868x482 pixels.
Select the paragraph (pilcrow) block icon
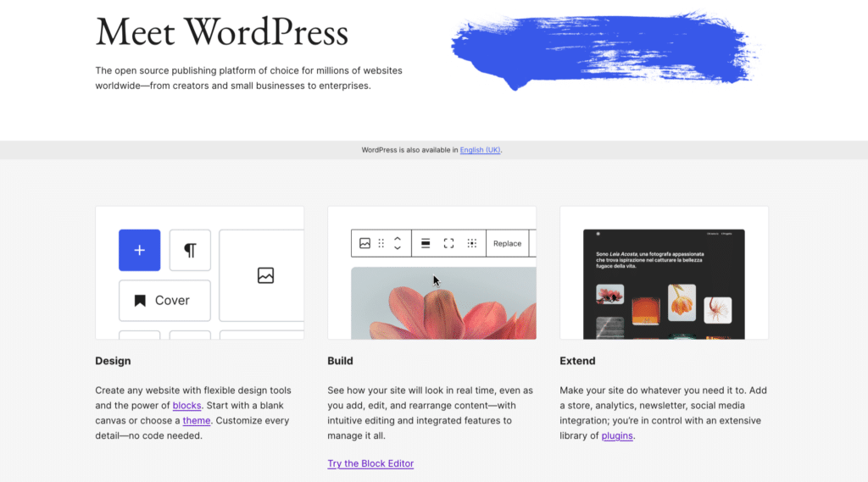[x=190, y=250]
